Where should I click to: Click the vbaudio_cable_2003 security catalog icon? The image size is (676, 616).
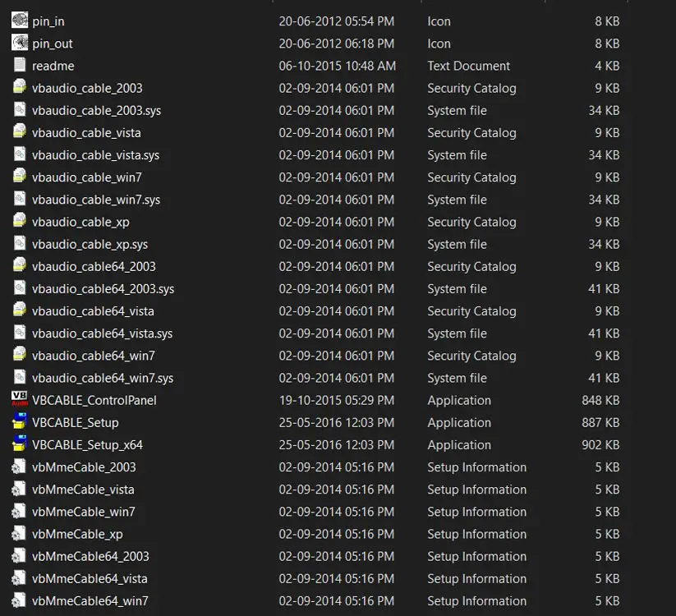(x=20, y=87)
